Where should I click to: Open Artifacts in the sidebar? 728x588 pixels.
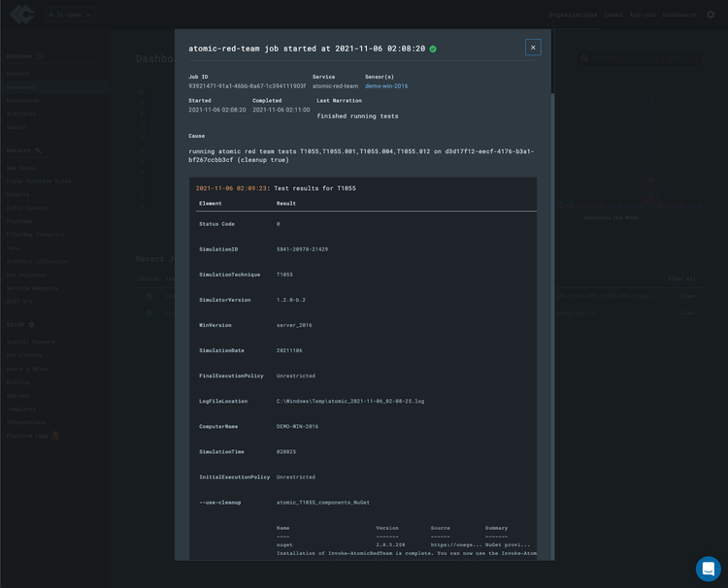[21, 114]
